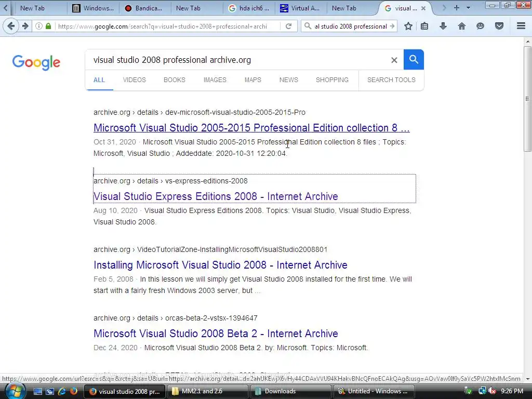Go to the home page icon
Viewport: 532px width, 399px height.
click(462, 26)
